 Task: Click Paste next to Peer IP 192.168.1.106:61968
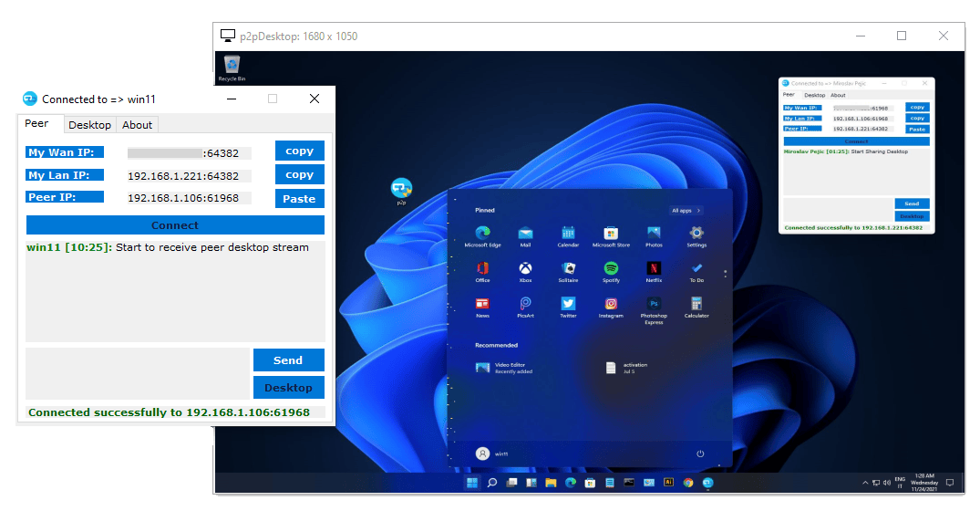coord(299,199)
